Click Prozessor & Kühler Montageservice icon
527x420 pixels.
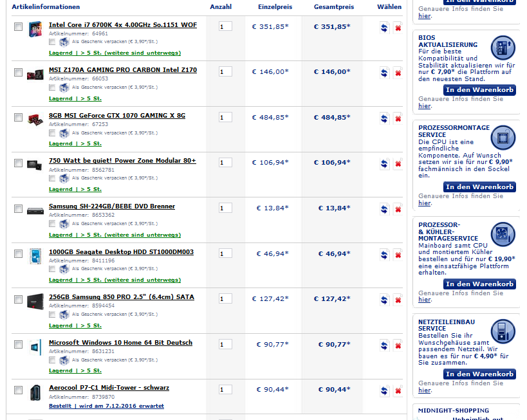coord(503,234)
